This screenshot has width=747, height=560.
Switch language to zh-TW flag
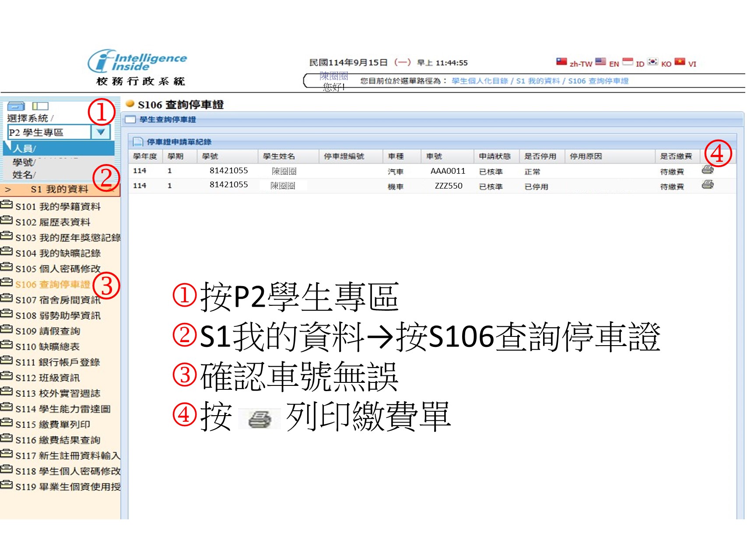point(561,62)
